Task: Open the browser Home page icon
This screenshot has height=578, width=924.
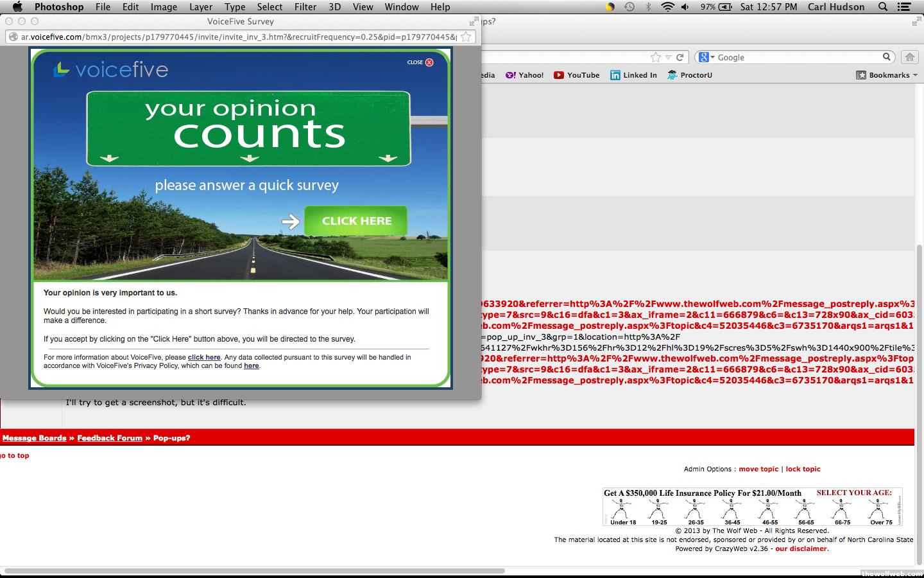Action: pos(909,57)
